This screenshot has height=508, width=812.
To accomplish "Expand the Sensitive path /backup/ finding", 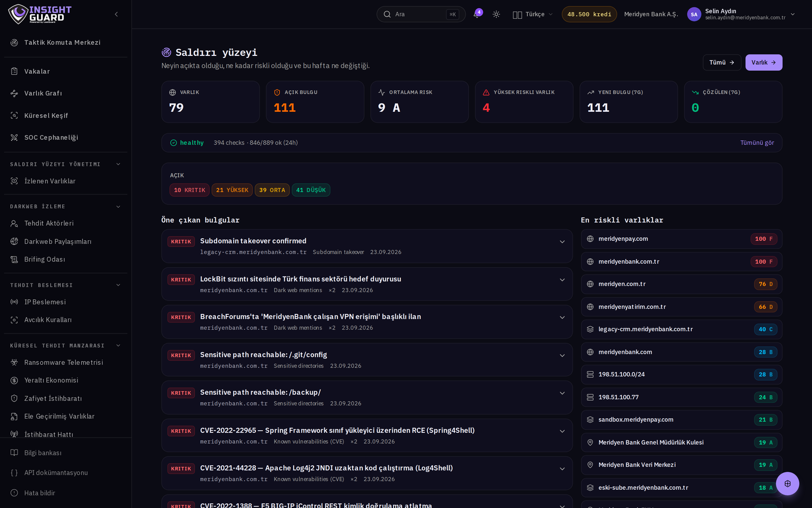I will tap(562, 393).
